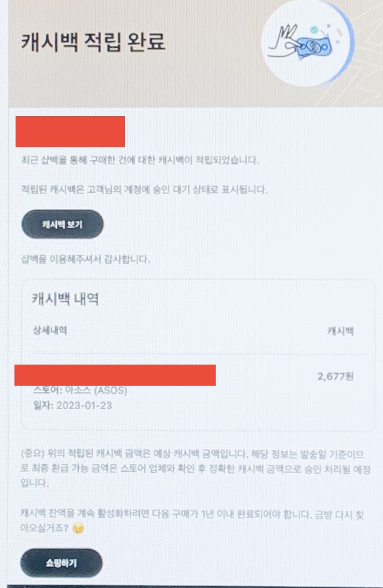Viewport: 383px width, 588px height.
Task: Click the blue banknote in the illustration
Action: (315, 46)
